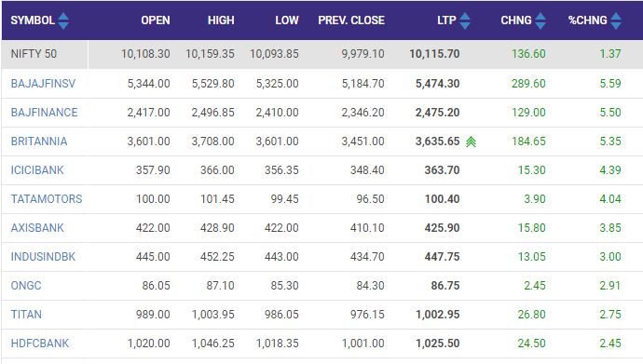
Task: Open TATAMOTORS stock link
Action: (47, 199)
